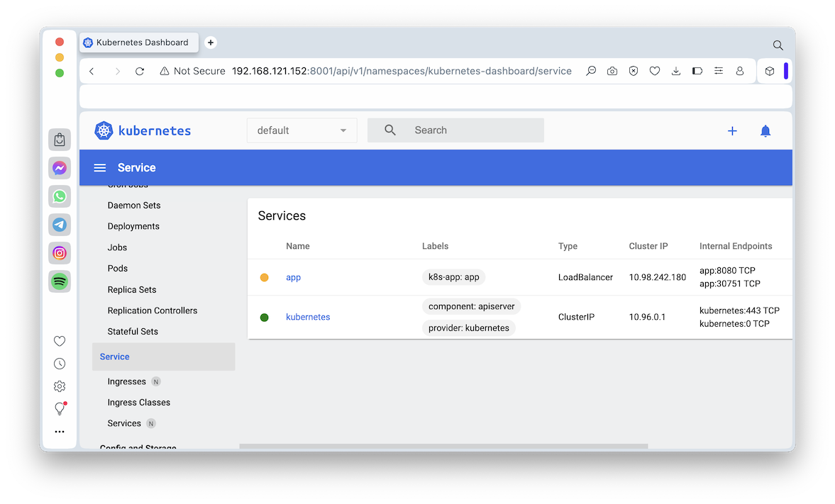
Task: Click the Name column header
Action: (298, 247)
